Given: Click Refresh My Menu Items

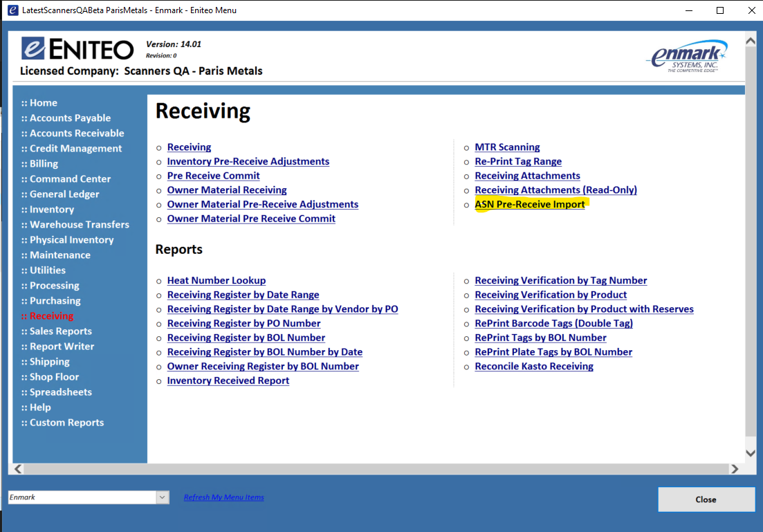Looking at the screenshot, I should [x=223, y=497].
